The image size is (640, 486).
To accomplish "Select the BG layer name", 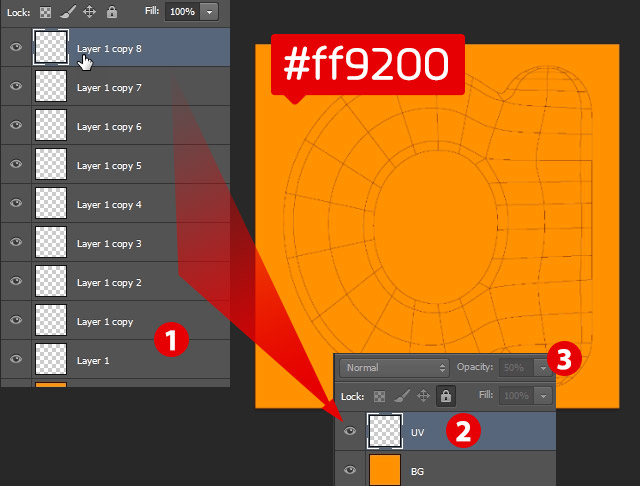I will click(x=417, y=472).
